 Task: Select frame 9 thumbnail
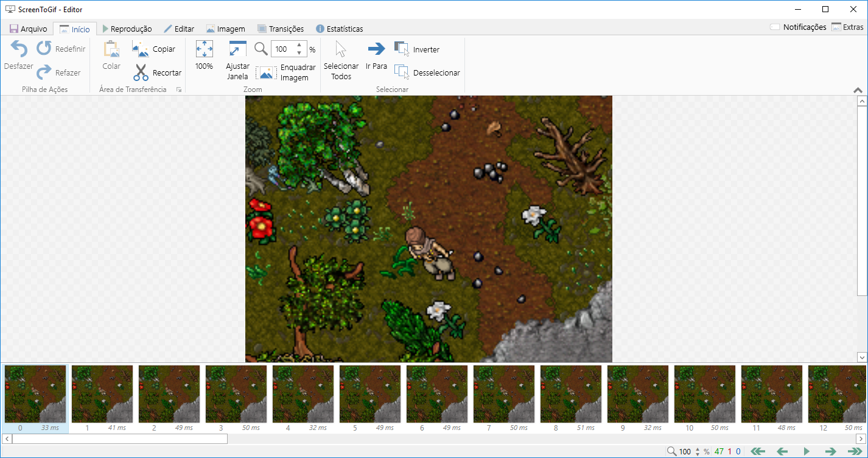pos(638,394)
